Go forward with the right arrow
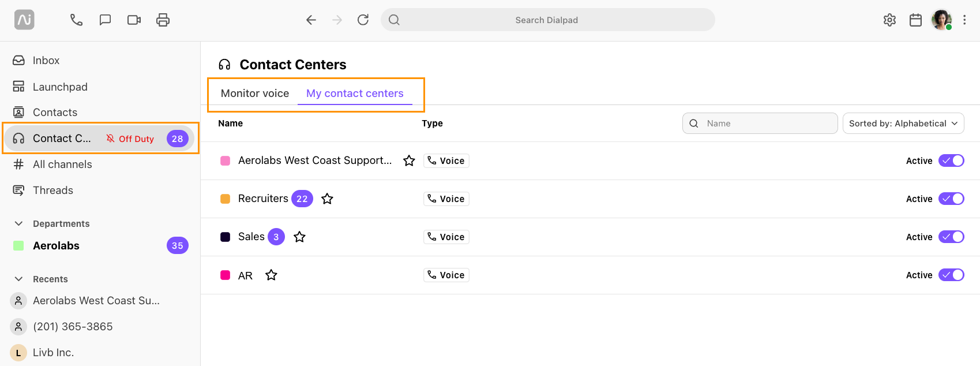 [337, 20]
